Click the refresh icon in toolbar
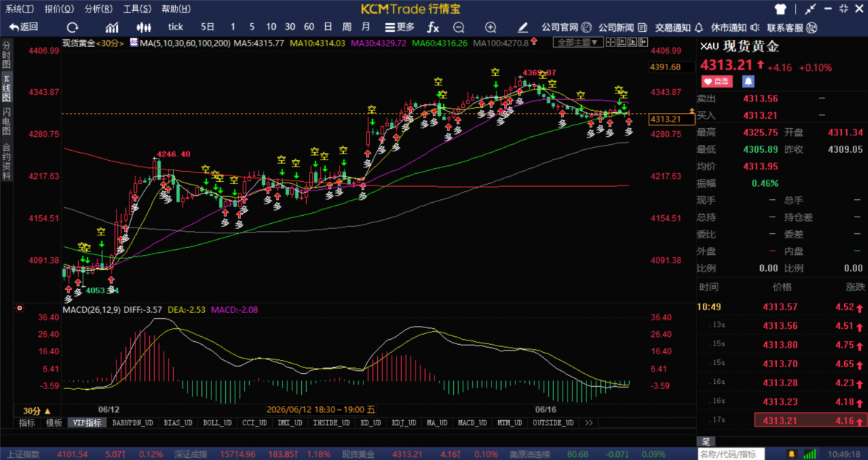Viewport: 868px width, 460px height. coord(72,27)
